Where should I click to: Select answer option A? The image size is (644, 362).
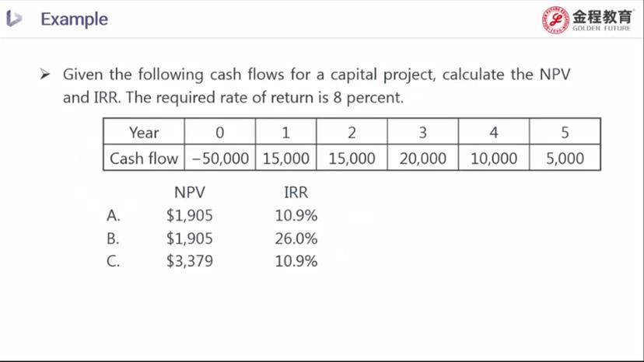pos(114,215)
